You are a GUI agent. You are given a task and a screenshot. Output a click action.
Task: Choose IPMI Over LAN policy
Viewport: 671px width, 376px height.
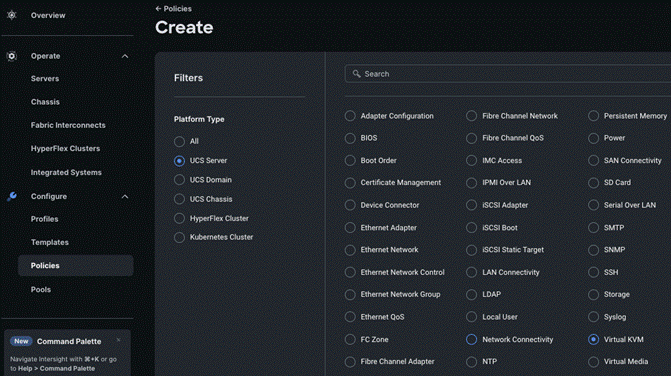[x=472, y=183]
